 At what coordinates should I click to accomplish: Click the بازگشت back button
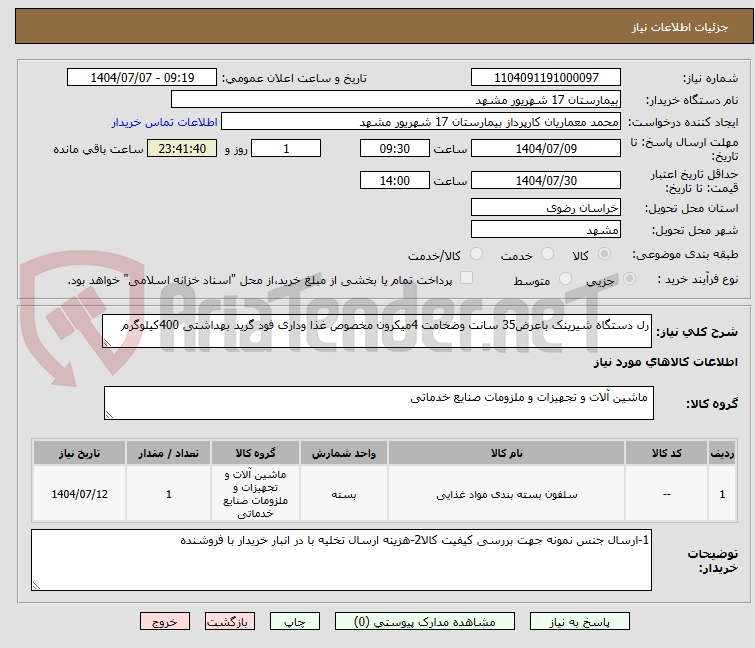(231, 621)
